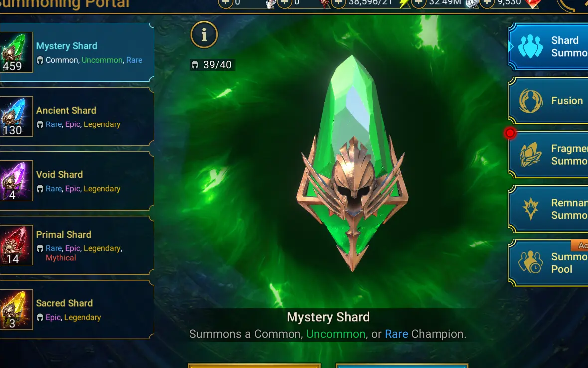Click the 39/40 champion capacity counter
588x368 pixels.
tap(212, 65)
